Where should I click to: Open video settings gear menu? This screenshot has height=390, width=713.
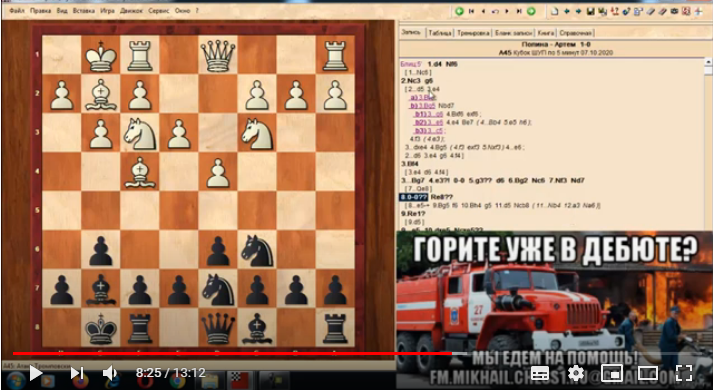tap(576, 373)
